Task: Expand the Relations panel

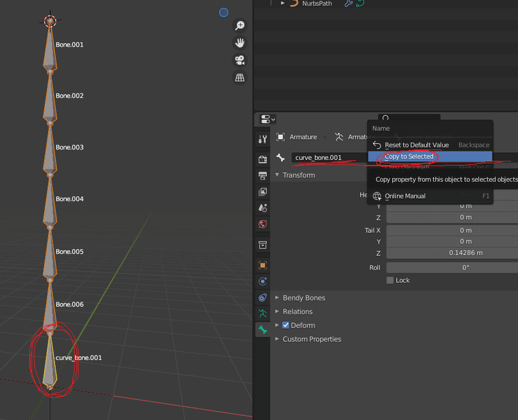Action: coord(277,311)
